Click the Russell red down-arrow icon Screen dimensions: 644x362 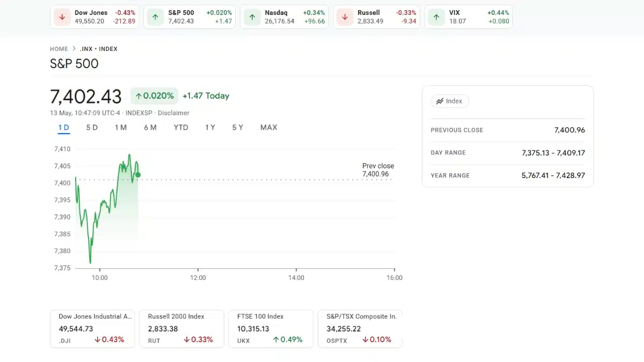click(345, 17)
